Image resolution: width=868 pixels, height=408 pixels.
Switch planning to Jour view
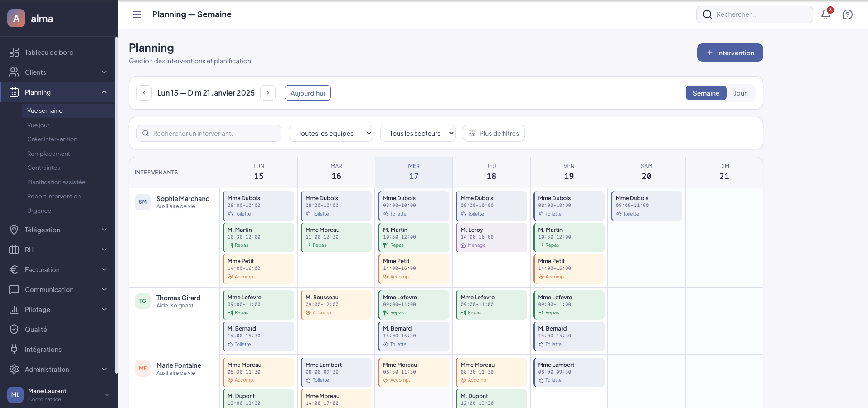tap(740, 93)
